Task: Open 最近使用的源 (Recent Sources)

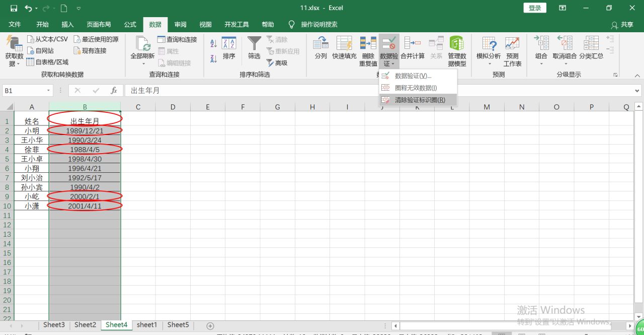Action: 96,39
